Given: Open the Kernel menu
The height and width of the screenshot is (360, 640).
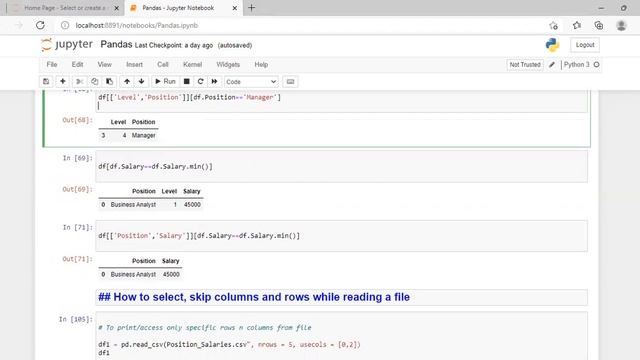Looking at the screenshot, I should pyautogui.click(x=192, y=64).
